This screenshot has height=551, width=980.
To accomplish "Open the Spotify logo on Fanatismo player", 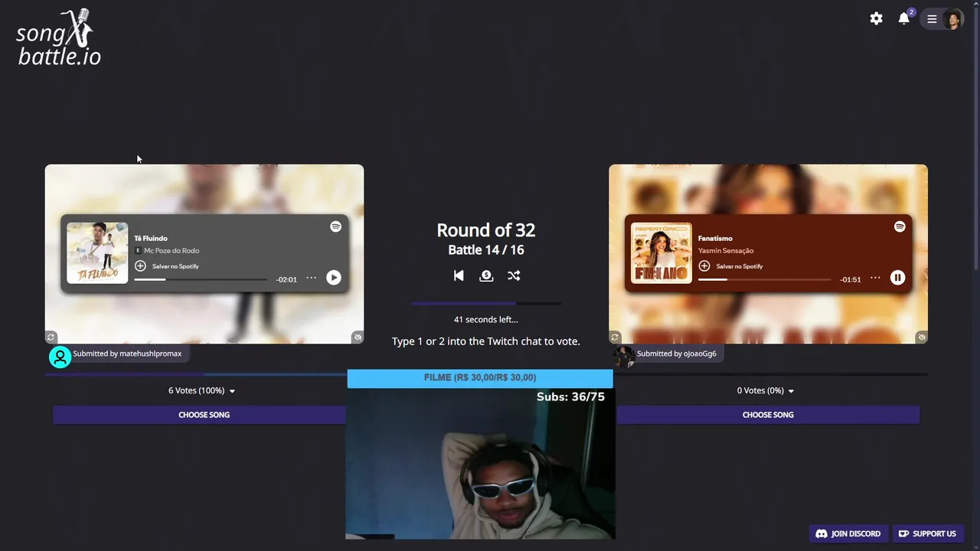I will 900,227.
